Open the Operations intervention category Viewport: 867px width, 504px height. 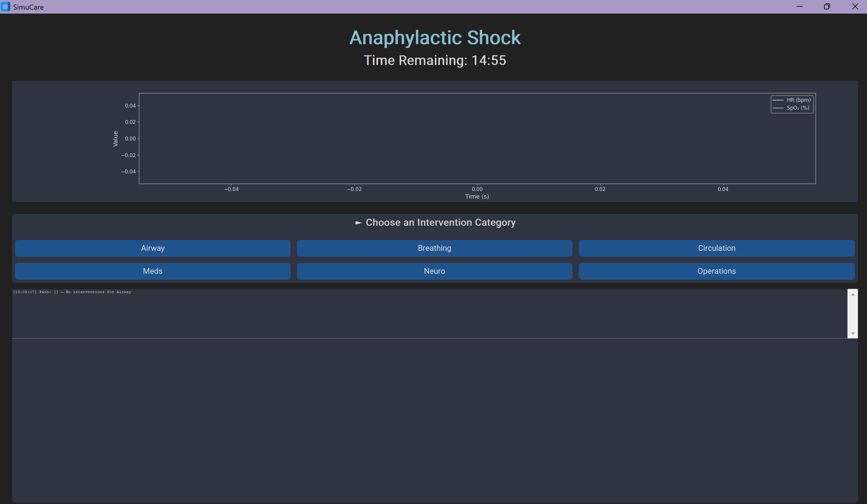(x=716, y=271)
